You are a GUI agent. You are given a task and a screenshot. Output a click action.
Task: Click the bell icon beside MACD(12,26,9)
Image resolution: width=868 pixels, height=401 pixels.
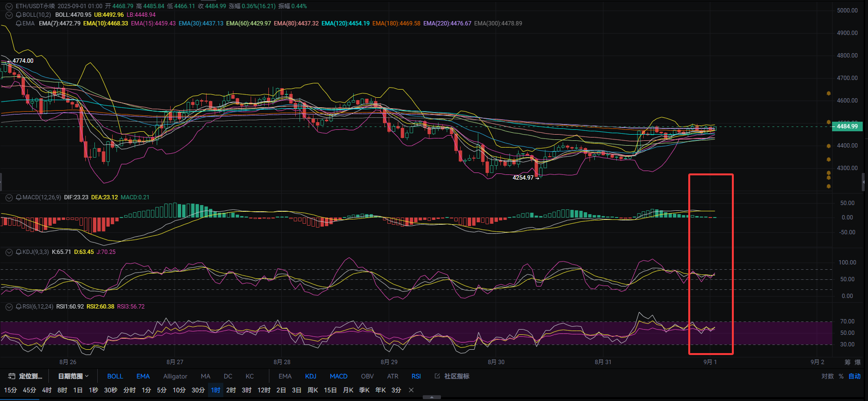[x=19, y=197]
